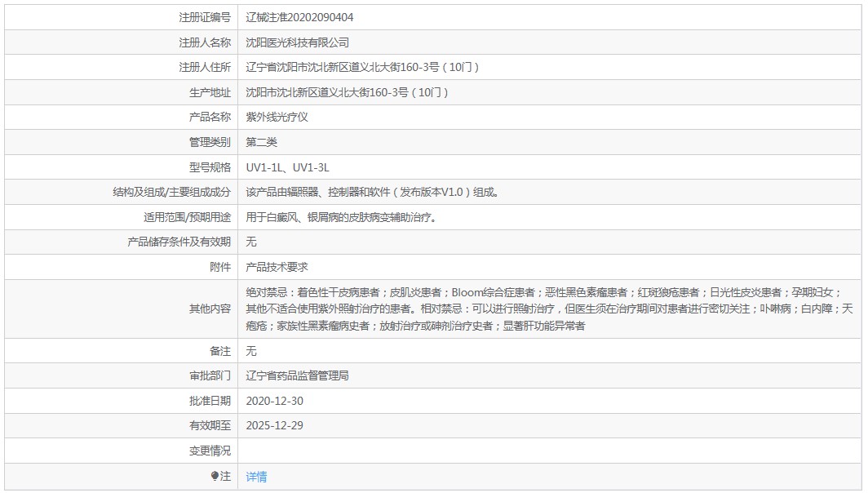Select attachment value 产品技术要求
This screenshot has height=493, width=868.
coord(277,267)
